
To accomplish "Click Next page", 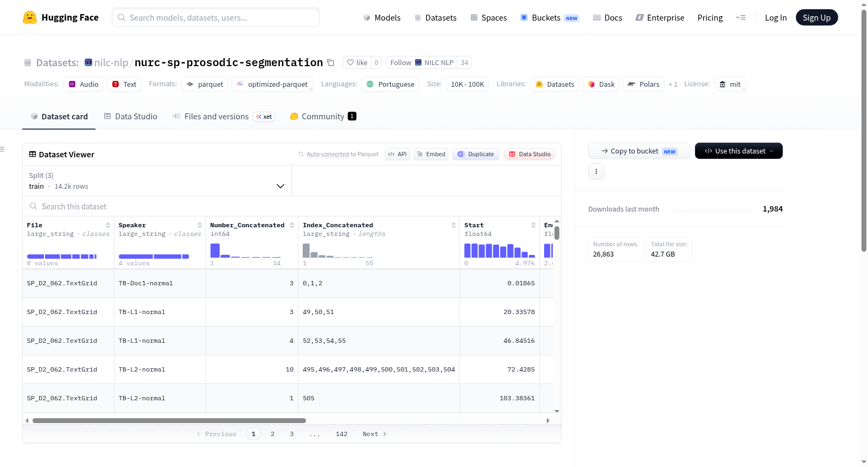I will coord(374,434).
